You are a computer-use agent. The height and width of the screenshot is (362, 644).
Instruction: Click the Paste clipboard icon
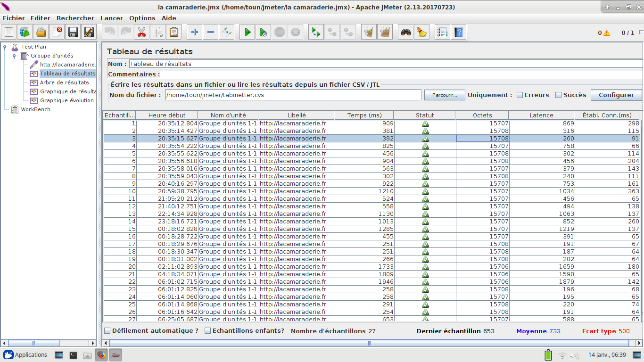[x=174, y=32]
